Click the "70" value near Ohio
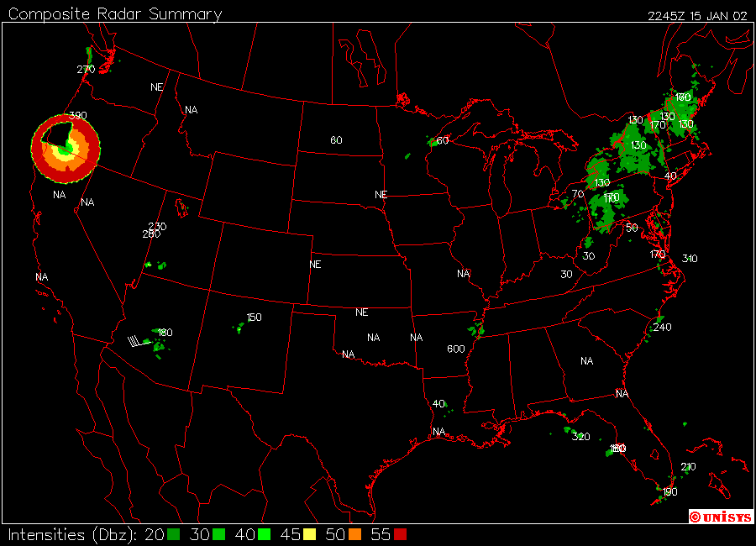756x546 pixels. click(x=578, y=194)
